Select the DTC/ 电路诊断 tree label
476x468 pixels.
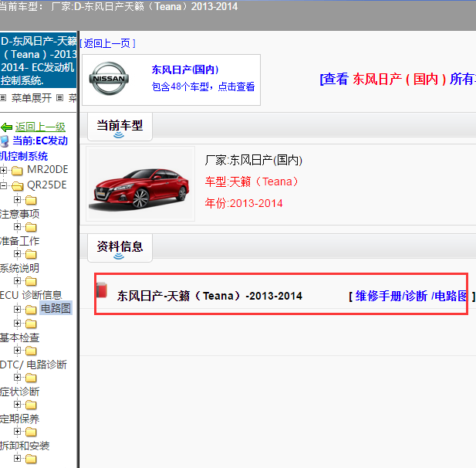pos(33,365)
